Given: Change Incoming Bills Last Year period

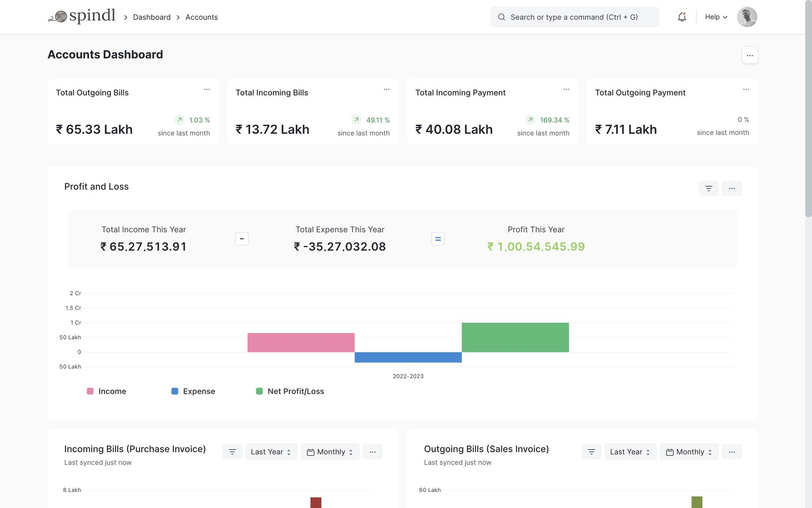Looking at the screenshot, I should pyautogui.click(x=271, y=452).
